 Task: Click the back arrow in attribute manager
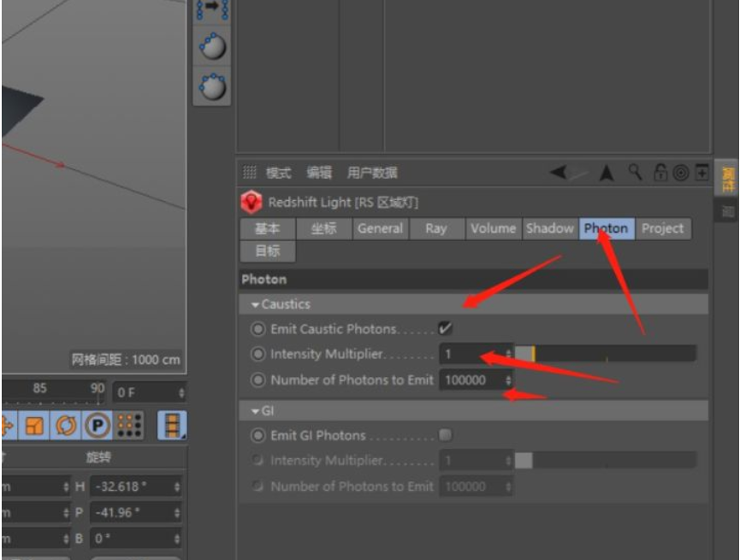click(559, 173)
